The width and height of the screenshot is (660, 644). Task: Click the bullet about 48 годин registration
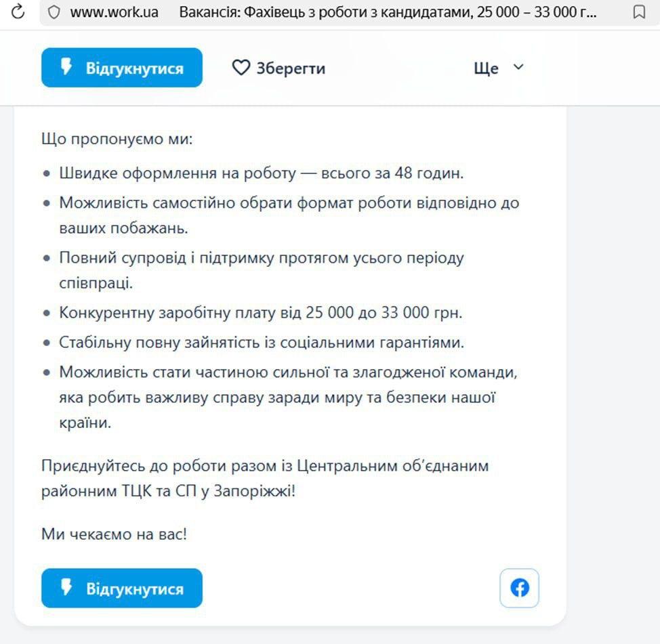[261, 173]
